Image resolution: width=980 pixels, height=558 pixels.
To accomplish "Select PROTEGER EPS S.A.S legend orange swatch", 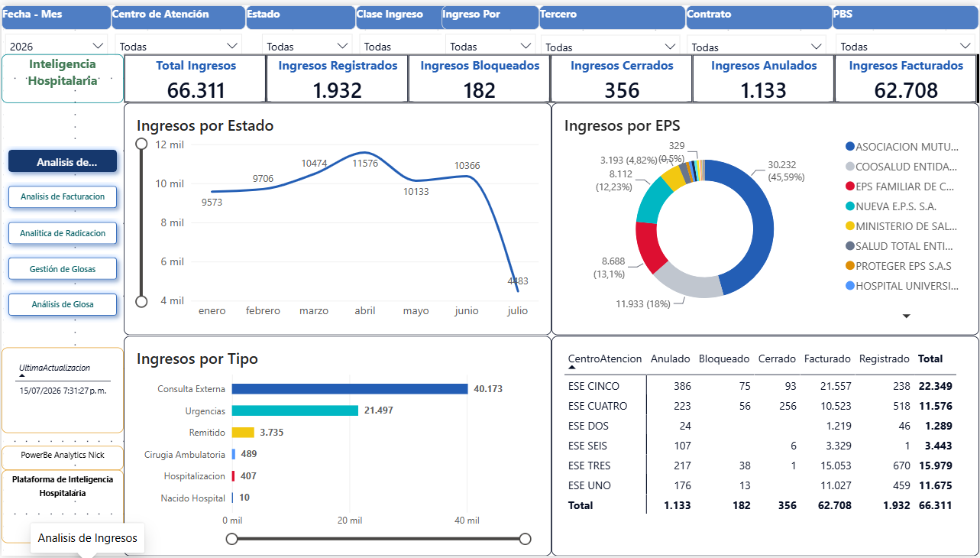I will point(849,266).
